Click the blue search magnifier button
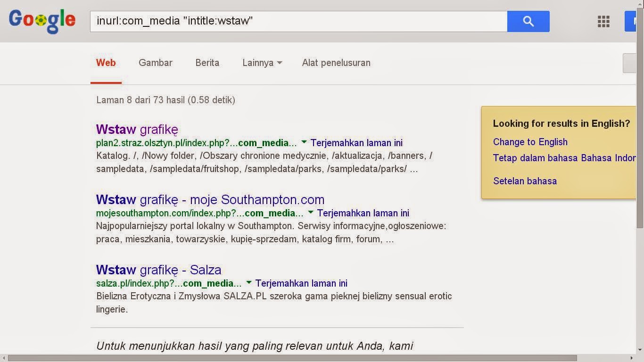This screenshot has width=644, height=362. click(528, 22)
